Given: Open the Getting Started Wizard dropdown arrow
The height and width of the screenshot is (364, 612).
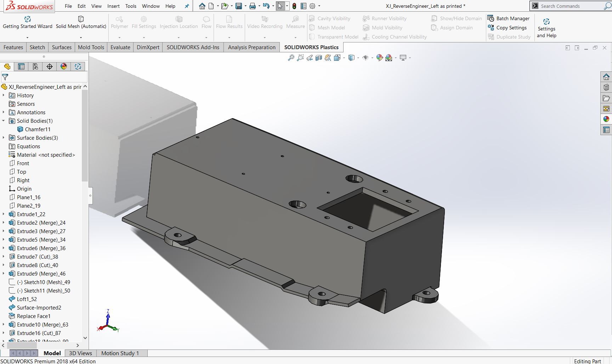Looking at the screenshot, I should [x=27, y=37].
